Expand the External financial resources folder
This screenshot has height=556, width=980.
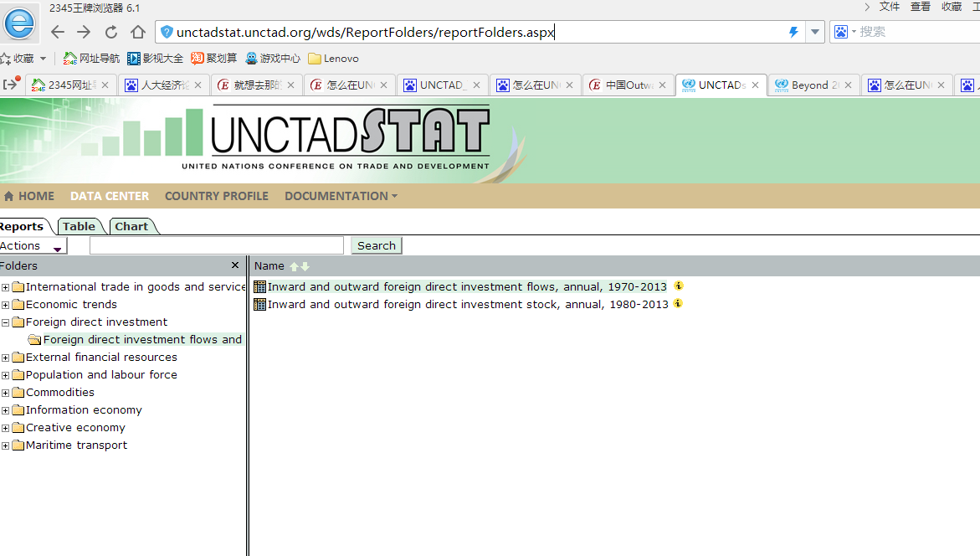point(5,358)
